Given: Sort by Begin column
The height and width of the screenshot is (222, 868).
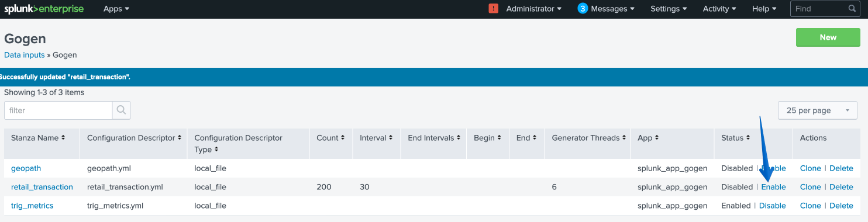Looking at the screenshot, I should (488, 138).
